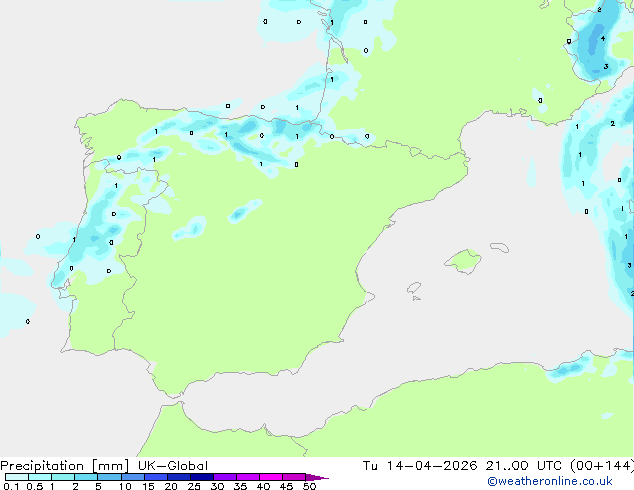Click Ibiza island outline on the map
Image resolution: width=634 pixels, height=490 pixels.
click(414, 288)
